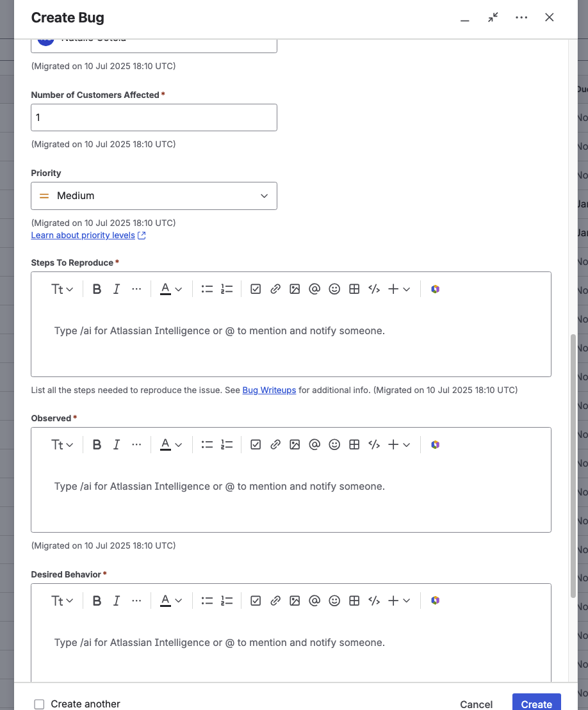Toggle italic in Steps To Reproduce editor

pos(117,289)
